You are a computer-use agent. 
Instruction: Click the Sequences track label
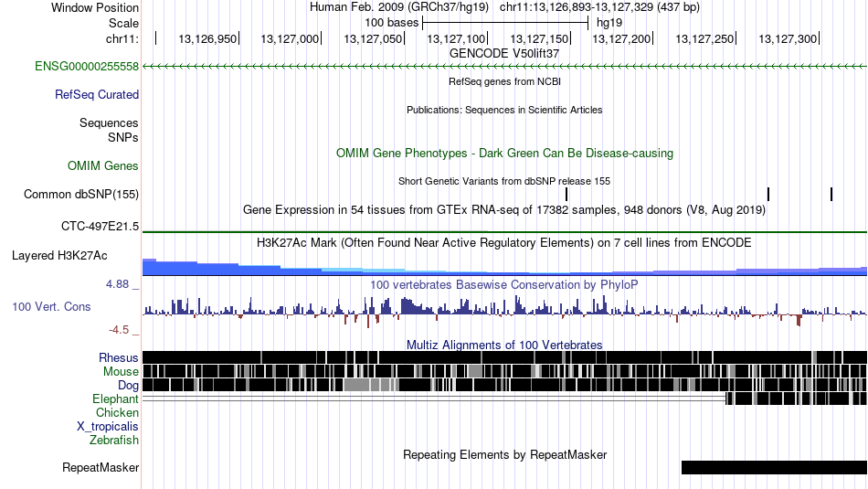tap(109, 123)
